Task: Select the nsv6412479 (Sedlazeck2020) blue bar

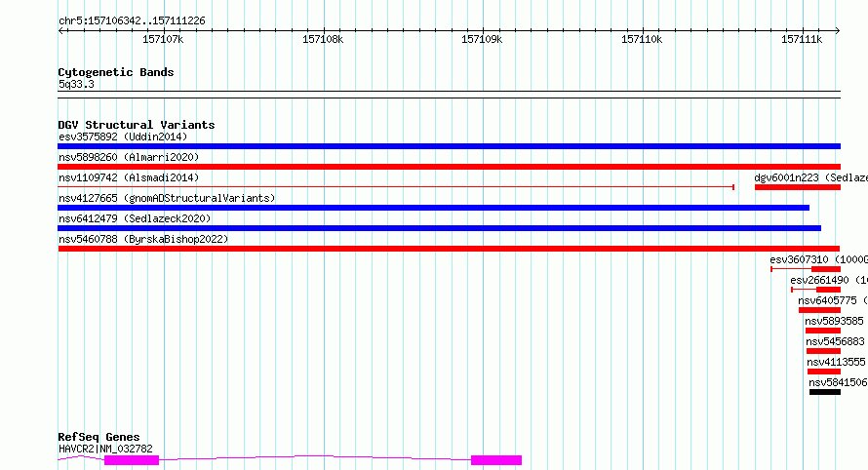Action: point(440,228)
